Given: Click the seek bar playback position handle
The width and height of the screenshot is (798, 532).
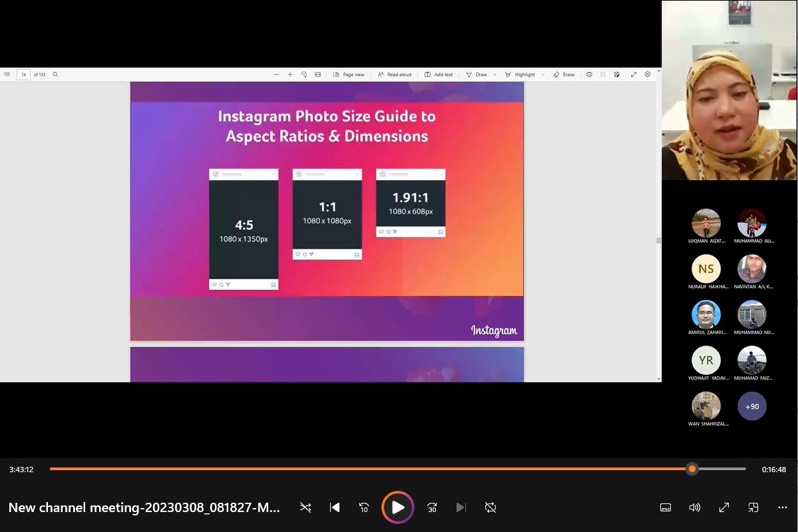Looking at the screenshot, I should click(x=692, y=469).
